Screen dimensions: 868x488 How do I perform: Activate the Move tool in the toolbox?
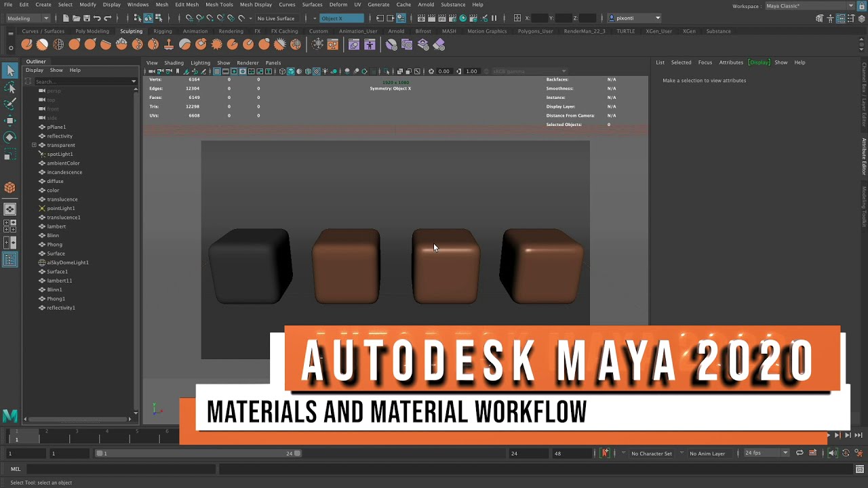(x=10, y=121)
